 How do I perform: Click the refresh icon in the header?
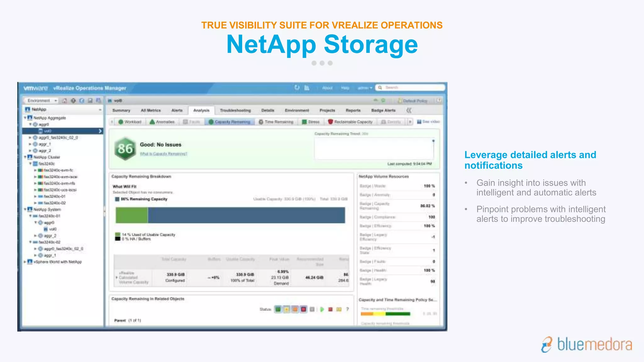coord(297,88)
